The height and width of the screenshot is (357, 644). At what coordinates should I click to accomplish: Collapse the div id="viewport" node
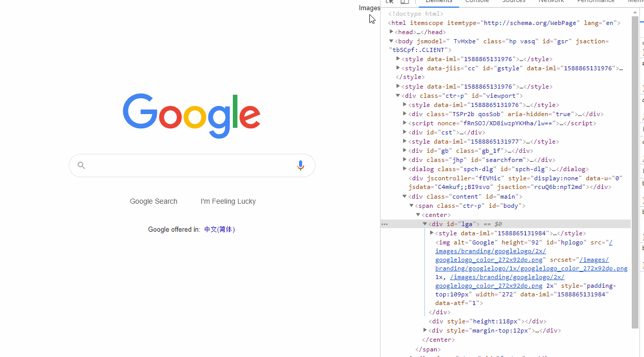click(x=398, y=95)
